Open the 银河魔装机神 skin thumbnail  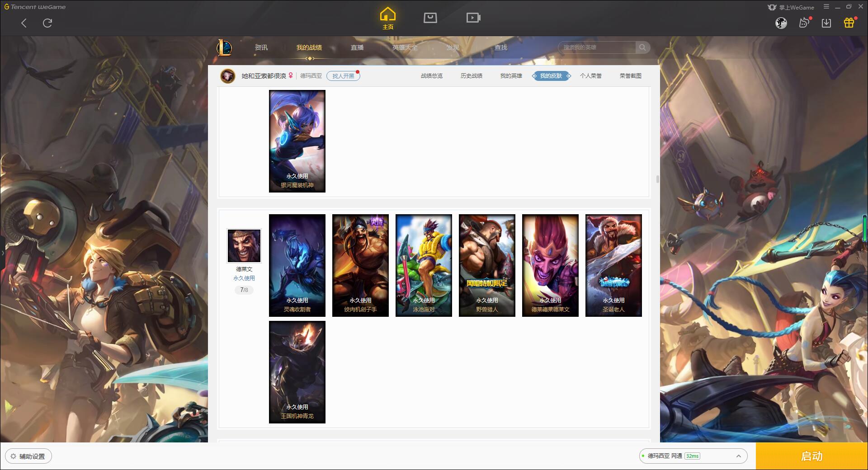(x=297, y=141)
